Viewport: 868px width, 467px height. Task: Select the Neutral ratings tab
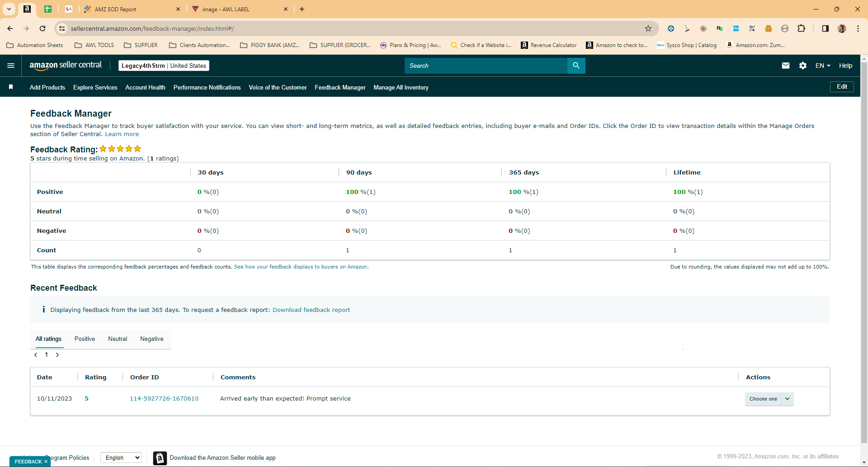pos(118,339)
